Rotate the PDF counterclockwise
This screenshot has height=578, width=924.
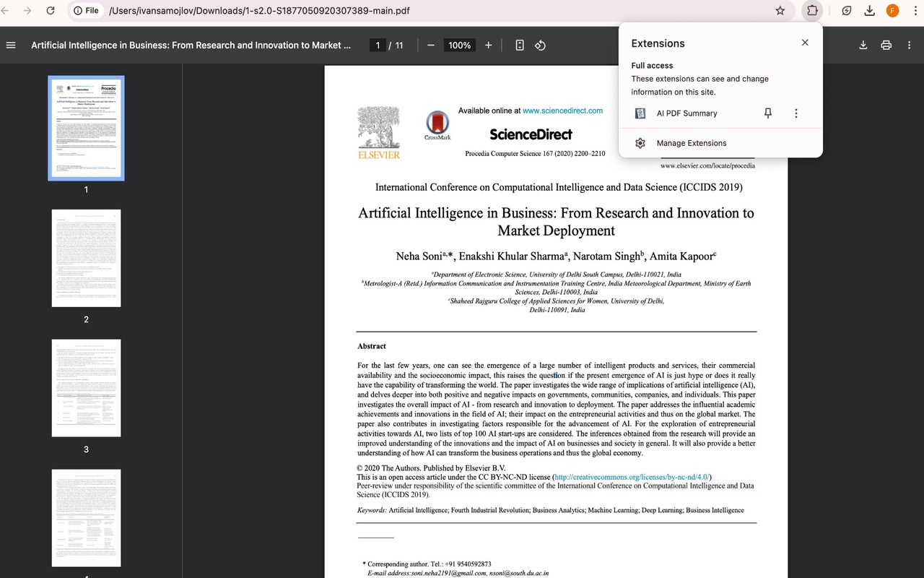coord(540,45)
